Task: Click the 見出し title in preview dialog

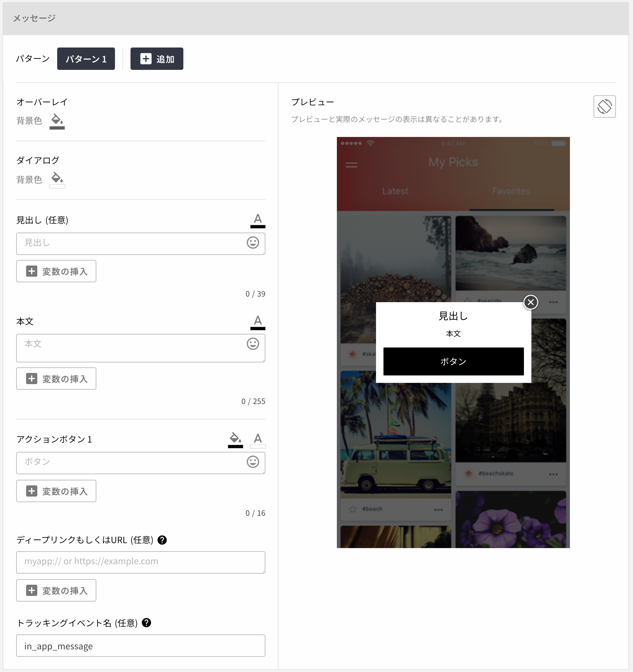Action: pyautogui.click(x=453, y=316)
